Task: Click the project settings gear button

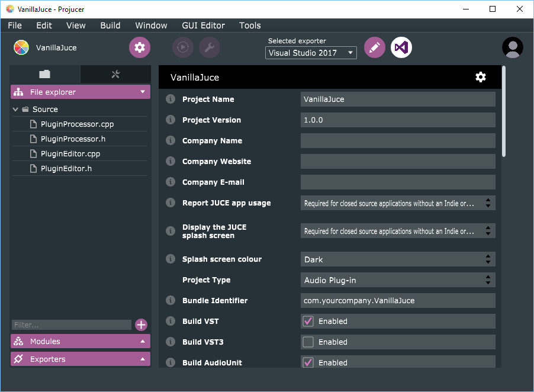Action: point(140,47)
